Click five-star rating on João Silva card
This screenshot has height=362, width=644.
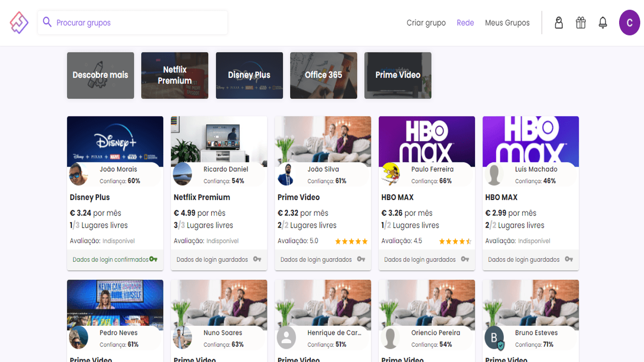point(351,241)
